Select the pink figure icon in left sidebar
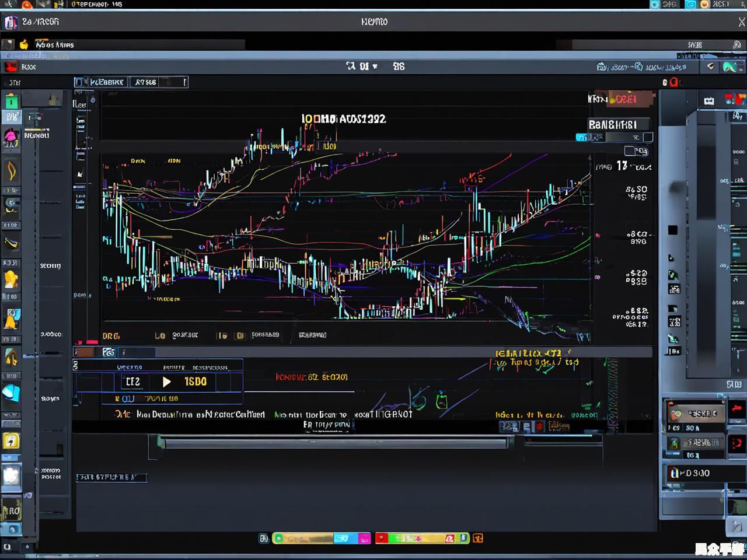Image resolution: width=747 pixels, height=560 pixels. 11,138
